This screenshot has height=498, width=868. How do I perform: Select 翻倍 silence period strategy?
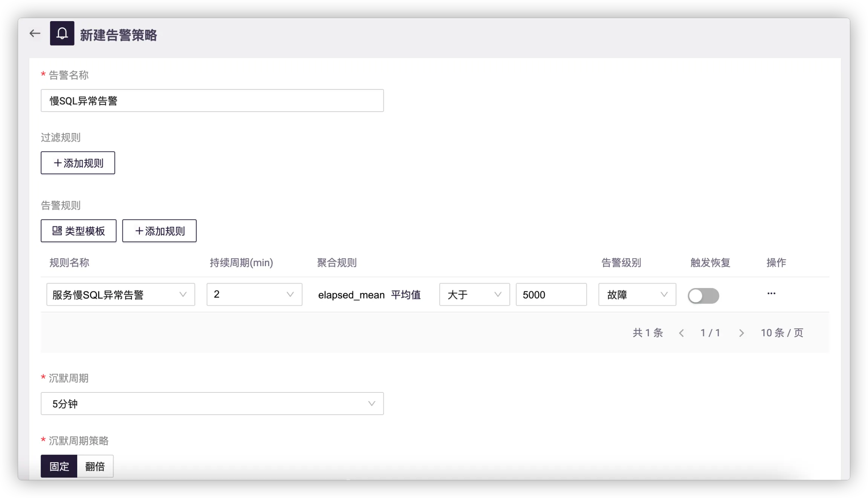tap(95, 466)
